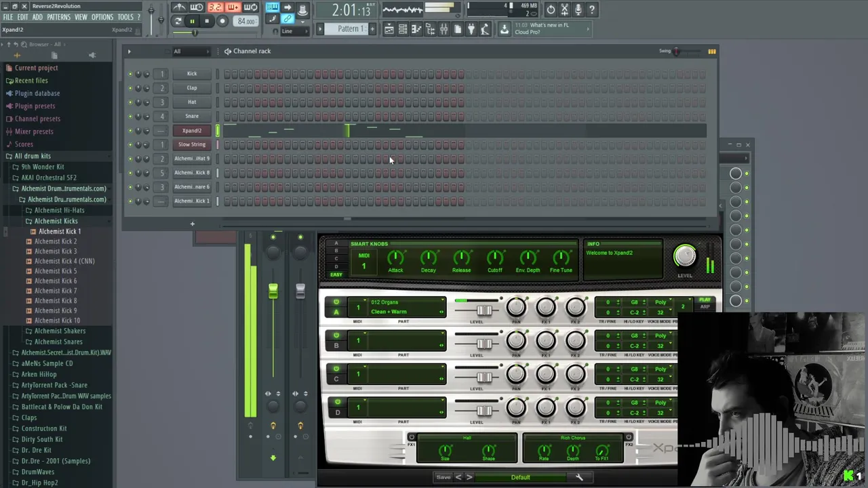Click the Kick channel button
The width and height of the screenshot is (868, 488).
(x=192, y=74)
